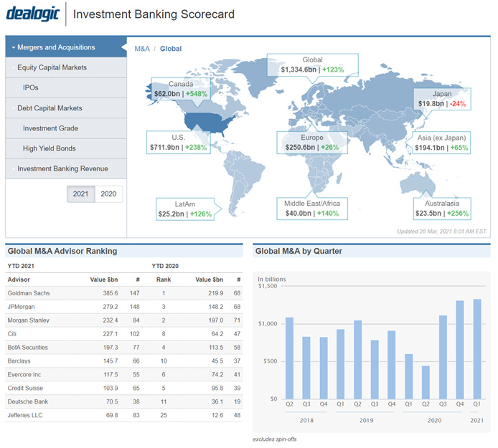Select High Yield Bonds sidebar item

(66, 148)
